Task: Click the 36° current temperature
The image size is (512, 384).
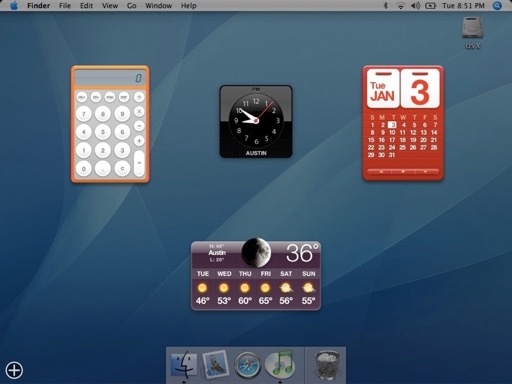Action: 303,253
